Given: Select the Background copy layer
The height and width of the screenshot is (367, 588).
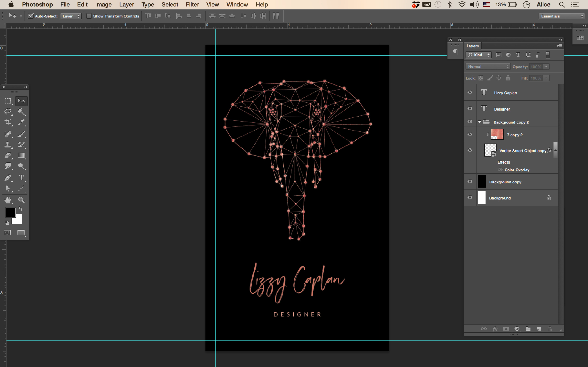Looking at the screenshot, I should [x=505, y=182].
